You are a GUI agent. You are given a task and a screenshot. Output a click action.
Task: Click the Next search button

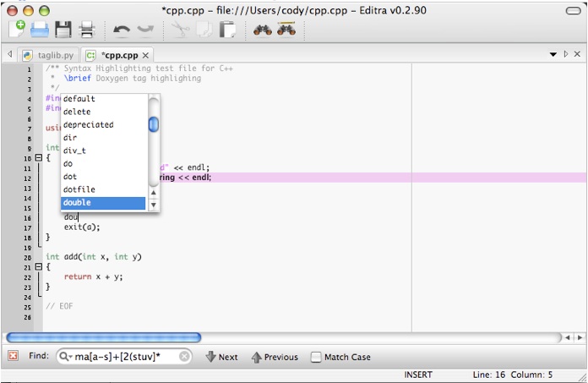click(x=221, y=357)
